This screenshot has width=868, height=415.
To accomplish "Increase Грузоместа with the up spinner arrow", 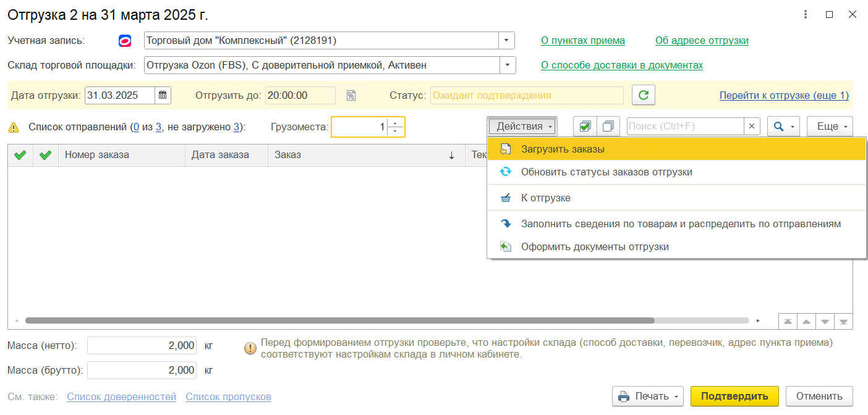I will (396, 122).
